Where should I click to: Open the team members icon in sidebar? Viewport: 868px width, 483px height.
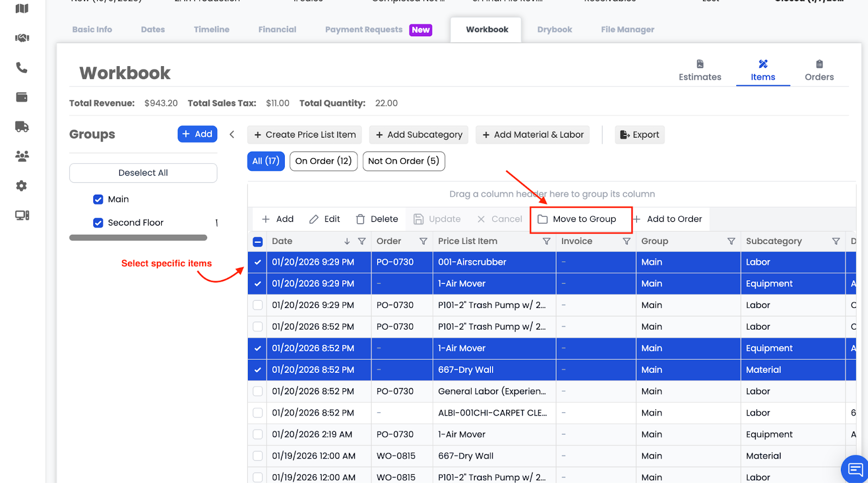coord(22,156)
